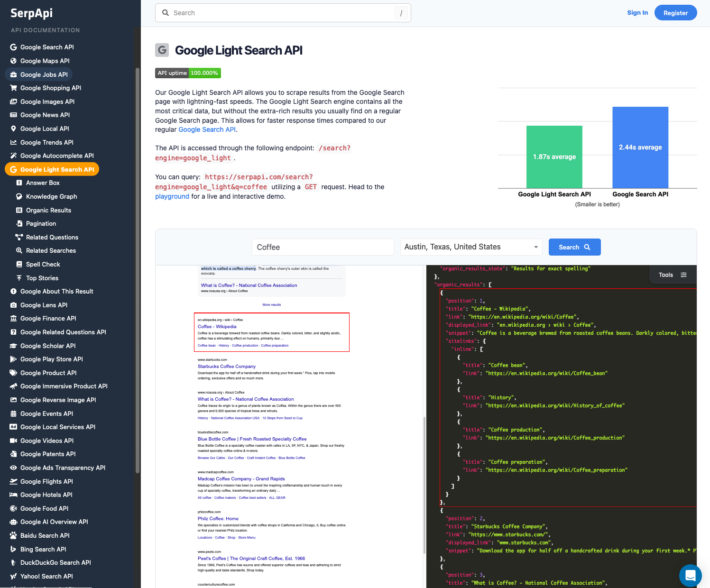Click the Google Lens API camera icon

[13, 305]
